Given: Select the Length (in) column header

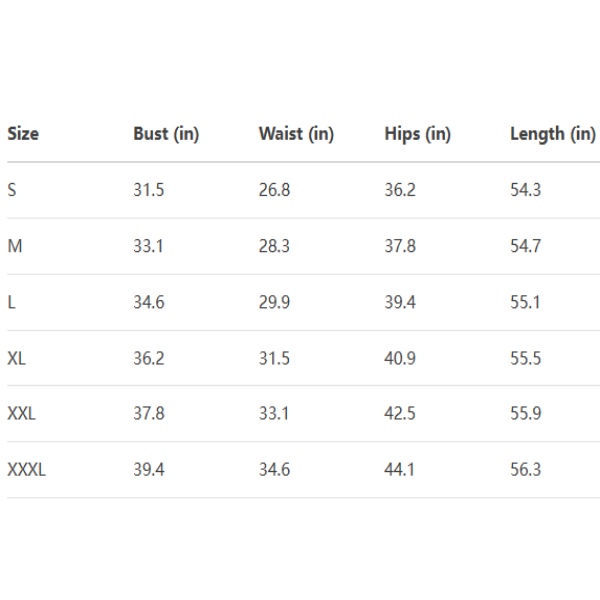Looking at the screenshot, I should click(x=552, y=134).
